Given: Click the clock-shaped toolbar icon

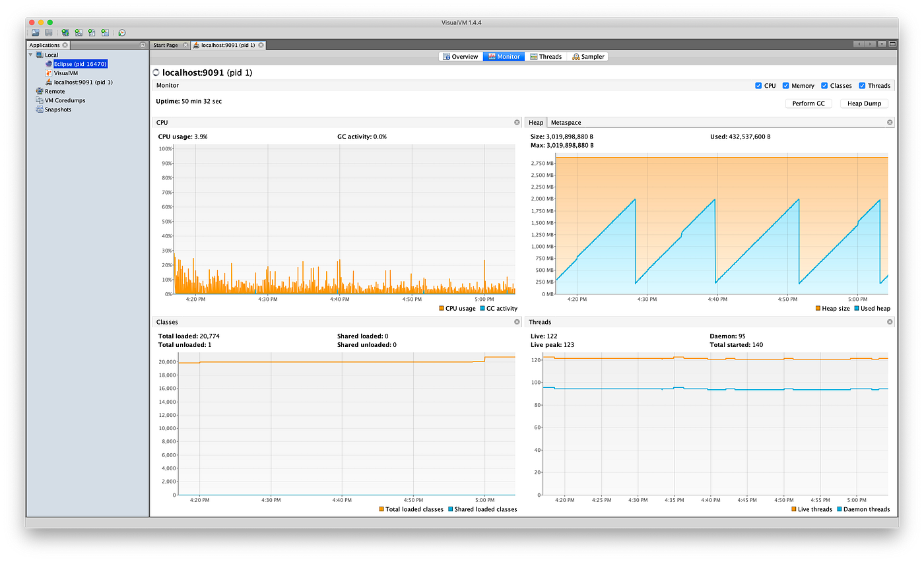Looking at the screenshot, I should pyautogui.click(x=122, y=32).
